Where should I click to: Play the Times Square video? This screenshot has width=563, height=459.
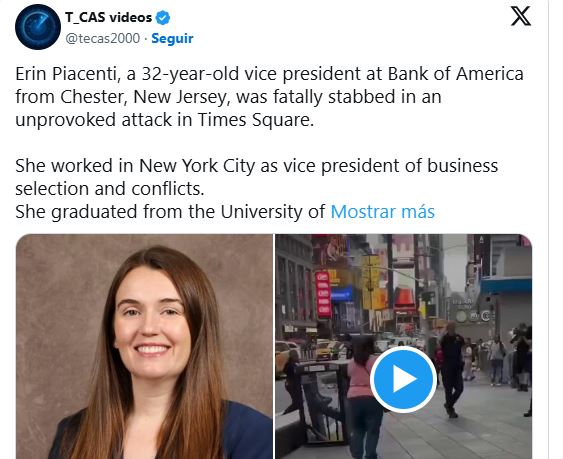coord(403,379)
